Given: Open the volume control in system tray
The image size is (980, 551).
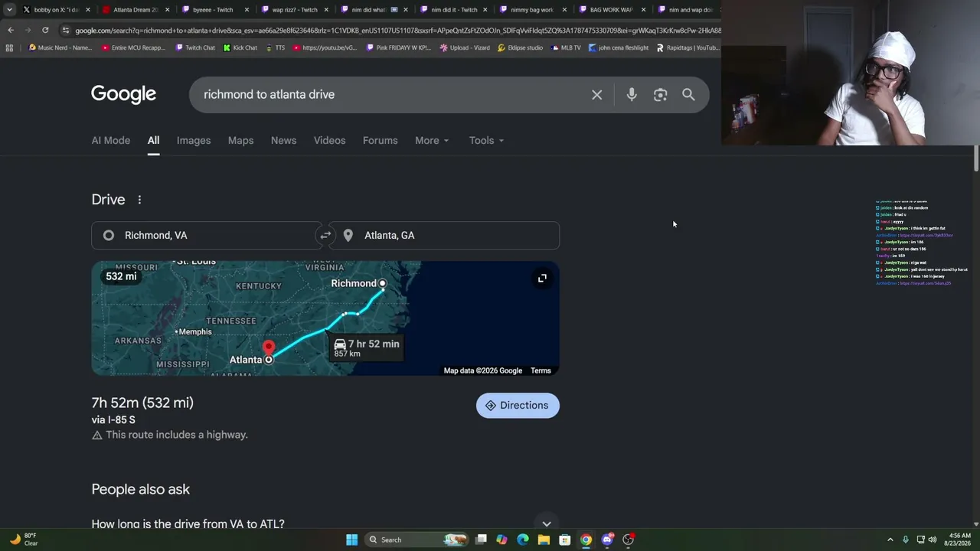Looking at the screenshot, I should pos(933,540).
